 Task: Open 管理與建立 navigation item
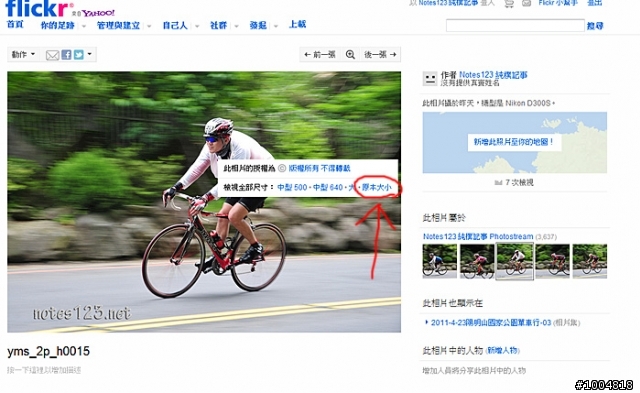pyautogui.click(x=118, y=25)
